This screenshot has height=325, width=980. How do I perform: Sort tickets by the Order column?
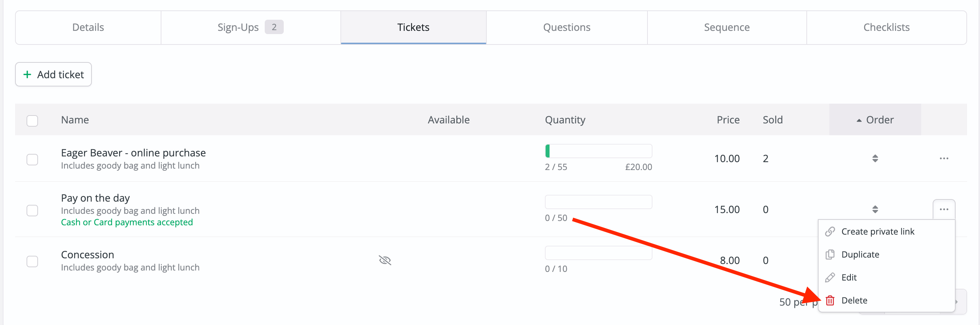point(875,120)
